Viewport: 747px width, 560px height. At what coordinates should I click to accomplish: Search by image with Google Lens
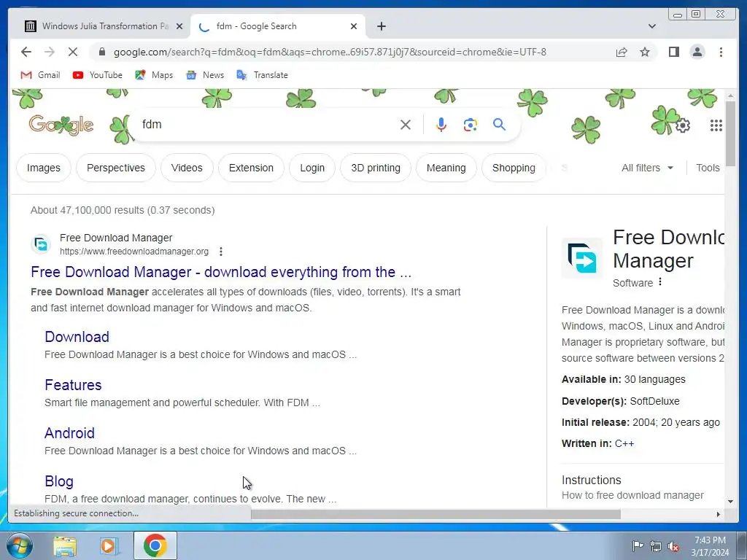click(471, 125)
